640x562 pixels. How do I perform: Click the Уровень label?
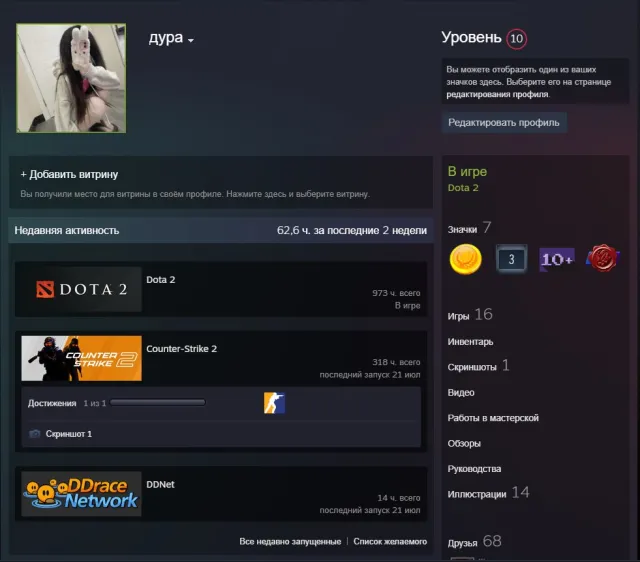(x=471, y=38)
